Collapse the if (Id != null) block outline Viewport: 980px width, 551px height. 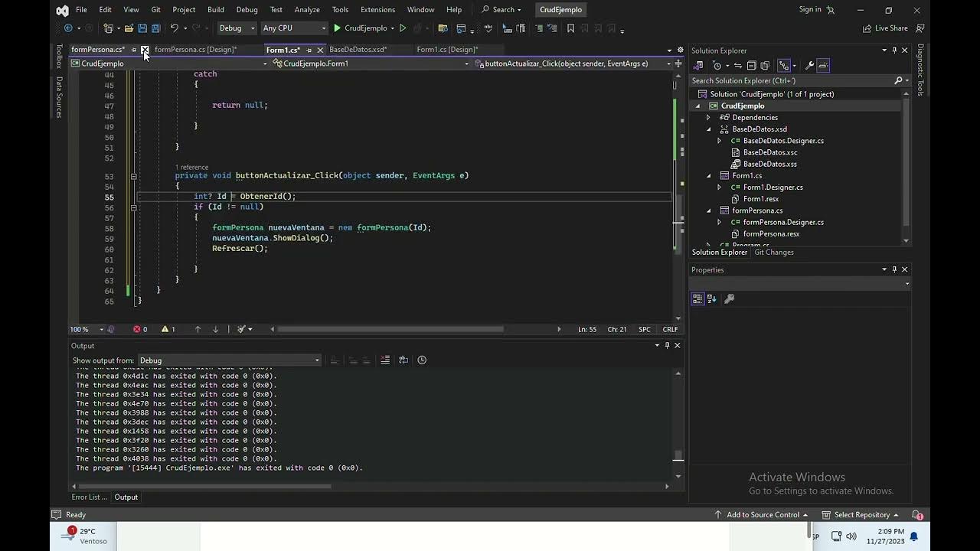(133, 207)
